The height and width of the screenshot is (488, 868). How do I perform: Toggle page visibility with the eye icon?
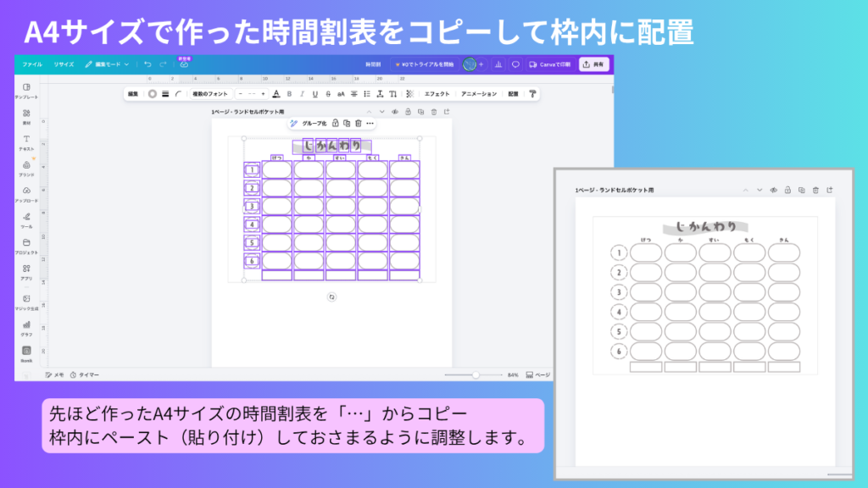click(x=394, y=112)
